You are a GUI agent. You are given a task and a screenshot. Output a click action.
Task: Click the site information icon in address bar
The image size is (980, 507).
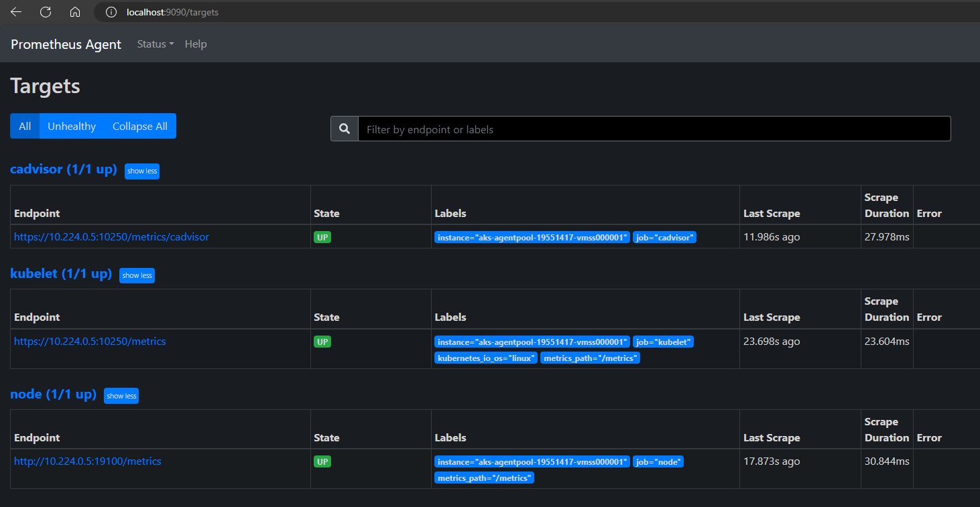tap(111, 12)
